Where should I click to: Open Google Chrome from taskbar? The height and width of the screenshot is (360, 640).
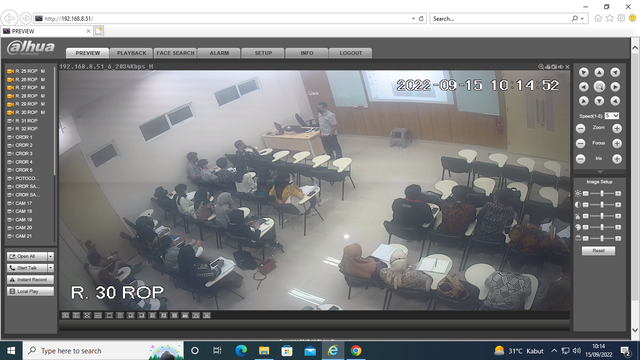coord(356,351)
